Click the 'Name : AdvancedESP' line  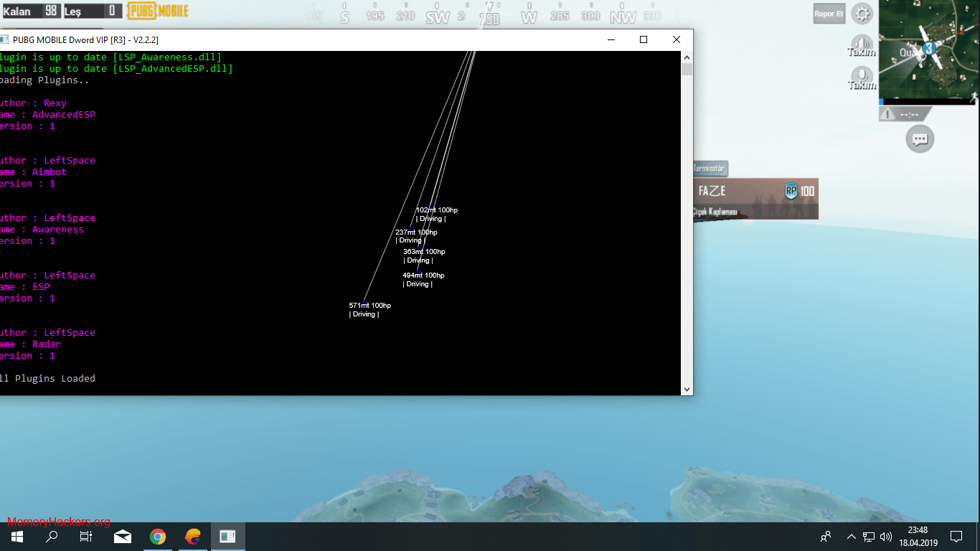point(47,115)
